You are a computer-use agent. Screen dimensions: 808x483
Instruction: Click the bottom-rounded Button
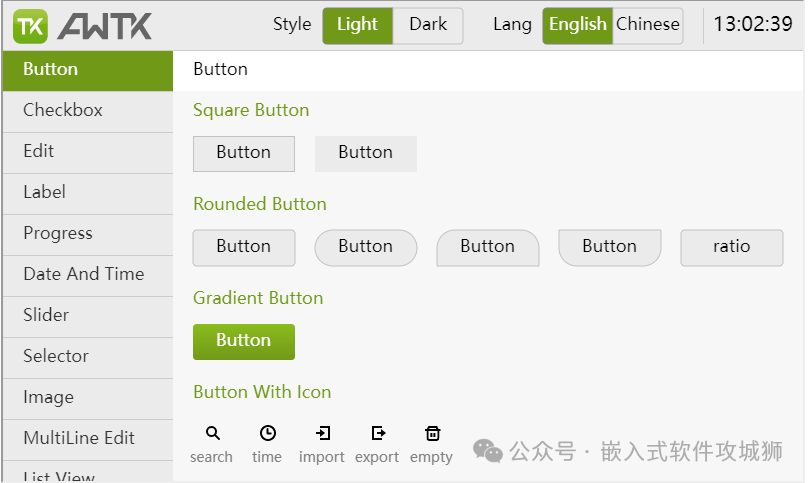click(610, 247)
